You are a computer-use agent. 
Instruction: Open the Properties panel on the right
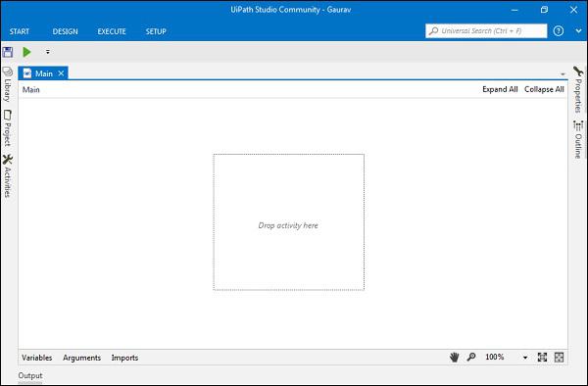[578, 89]
